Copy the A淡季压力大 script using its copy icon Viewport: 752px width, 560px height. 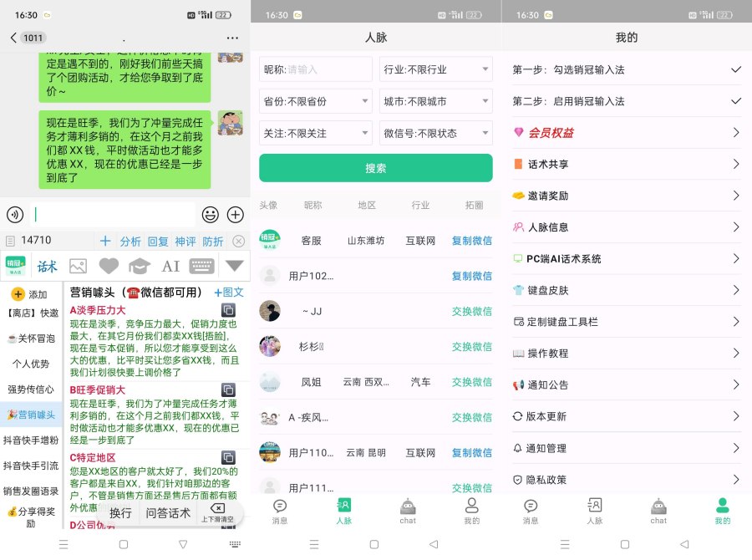tap(228, 311)
